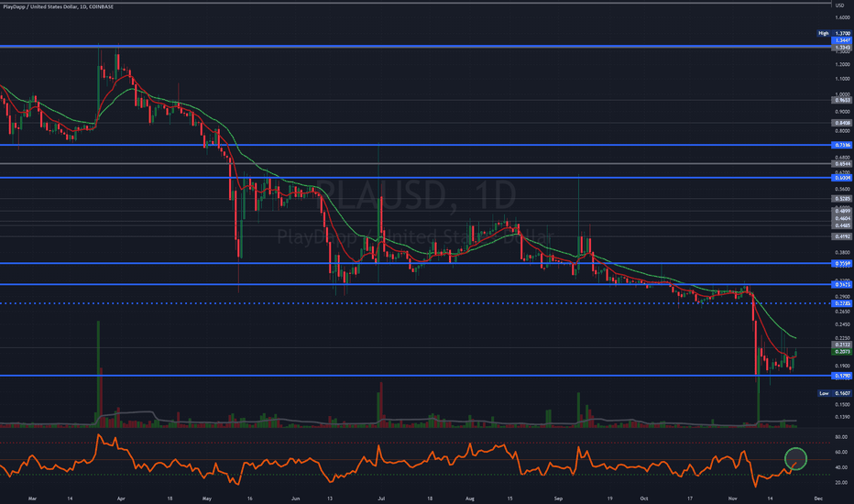Click the 0.4192 gray price level tag
The width and height of the screenshot is (854, 504).
click(842, 236)
